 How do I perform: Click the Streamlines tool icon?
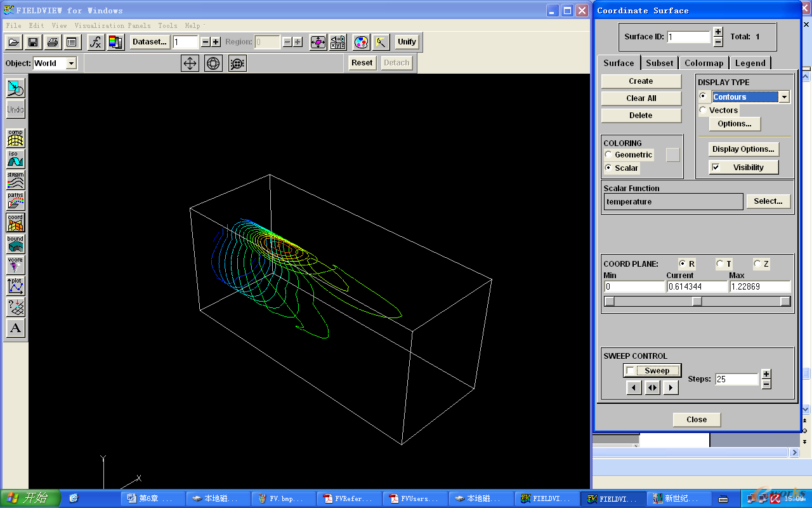click(x=15, y=180)
